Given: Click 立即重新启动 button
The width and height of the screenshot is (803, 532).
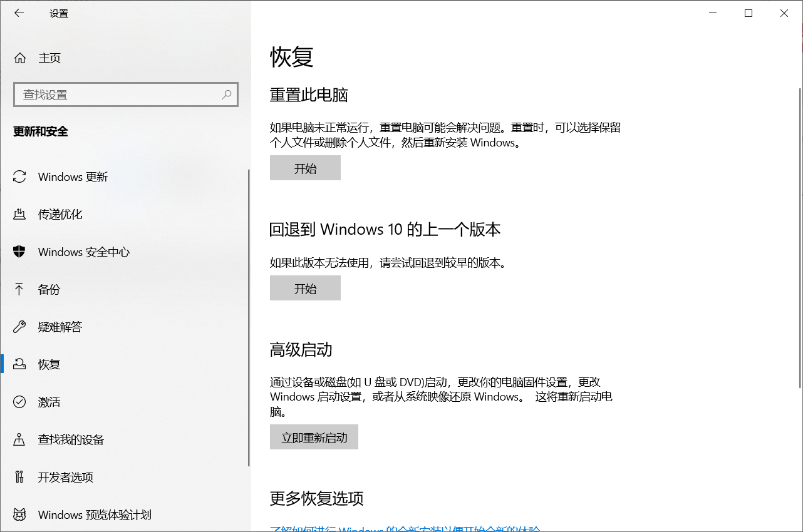Looking at the screenshot, I should (314, 437).
